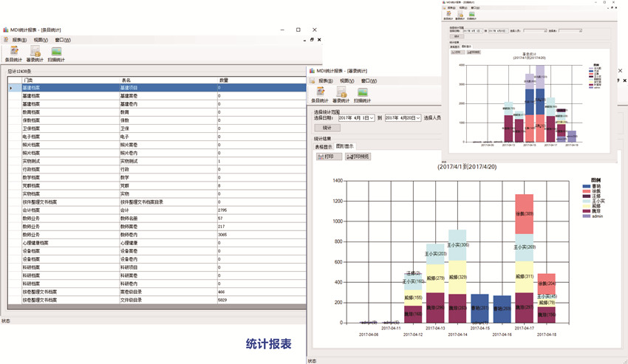
Task: Switch to the 表格显示 tab
Action: point(324,146)
